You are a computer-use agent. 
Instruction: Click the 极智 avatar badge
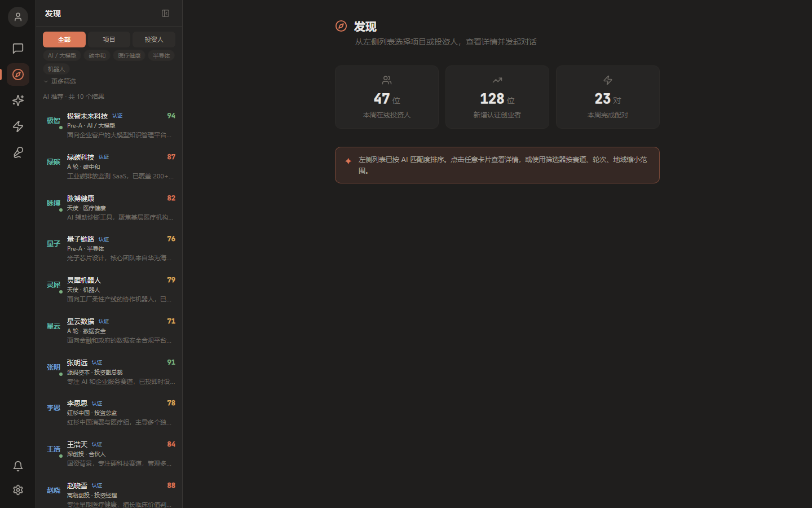coord(54,121)
